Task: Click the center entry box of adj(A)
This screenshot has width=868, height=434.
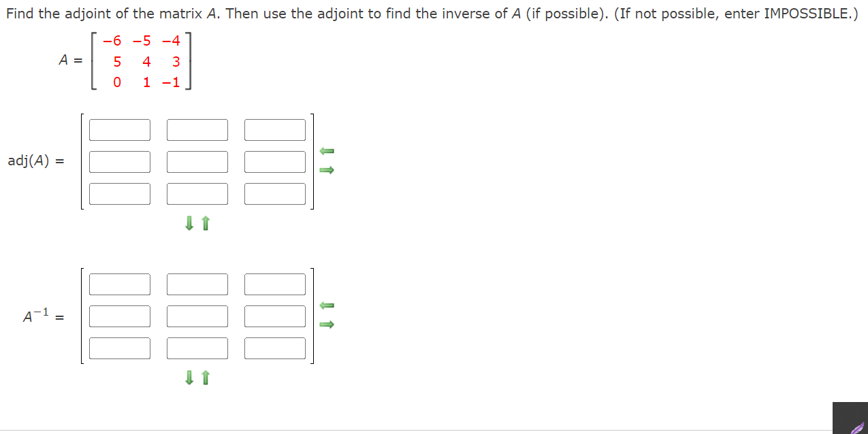Action: point(197,161)
